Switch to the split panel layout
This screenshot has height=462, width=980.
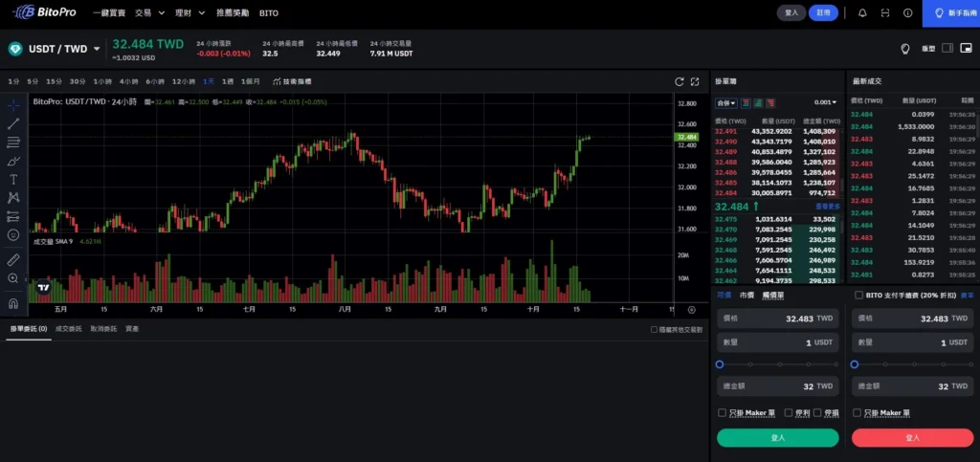click(x=947, y=48)
